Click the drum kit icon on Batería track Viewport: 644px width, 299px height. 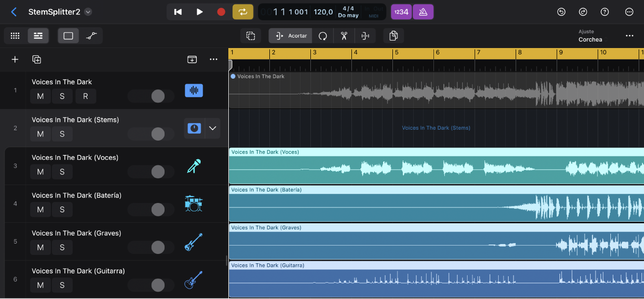pyautogui.click(x=194, y=203)
